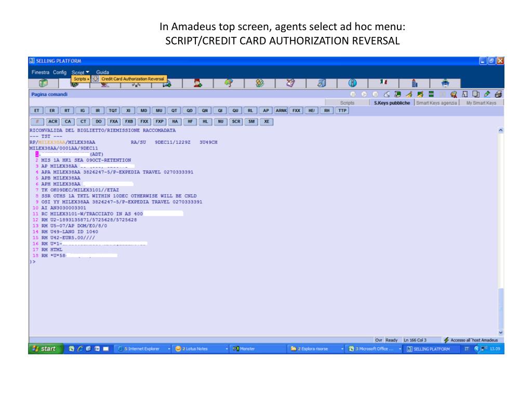Click the blue building icon tab
This screenshot has height=399, width=532.
click(414, 83)
